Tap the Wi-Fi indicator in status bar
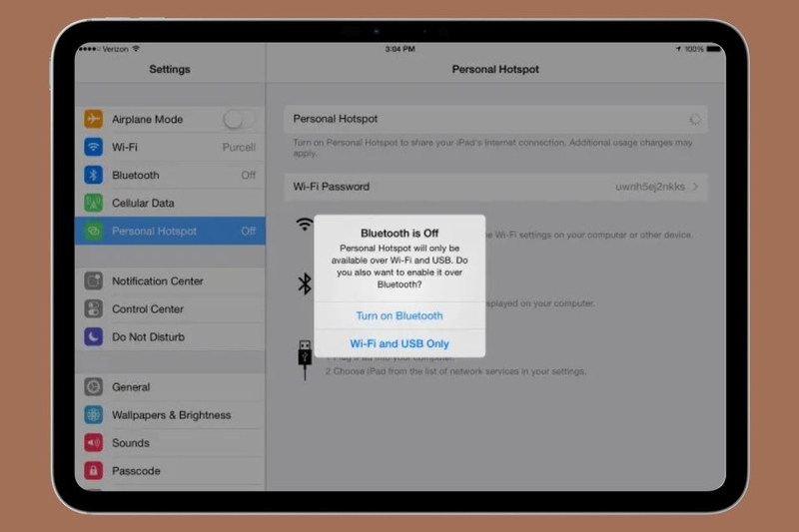The height and width of the screenshot is (532, 799). click(x=136, y=49)
